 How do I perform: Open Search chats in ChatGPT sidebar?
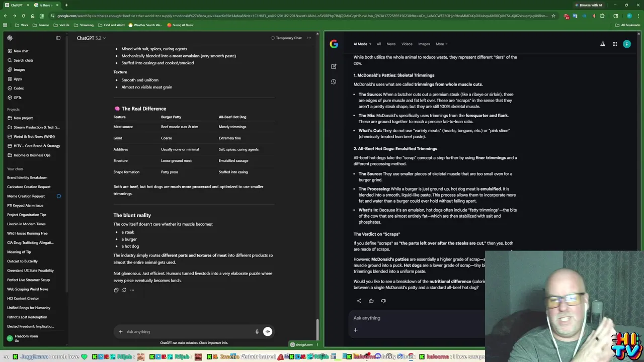[x=20, y=60]
